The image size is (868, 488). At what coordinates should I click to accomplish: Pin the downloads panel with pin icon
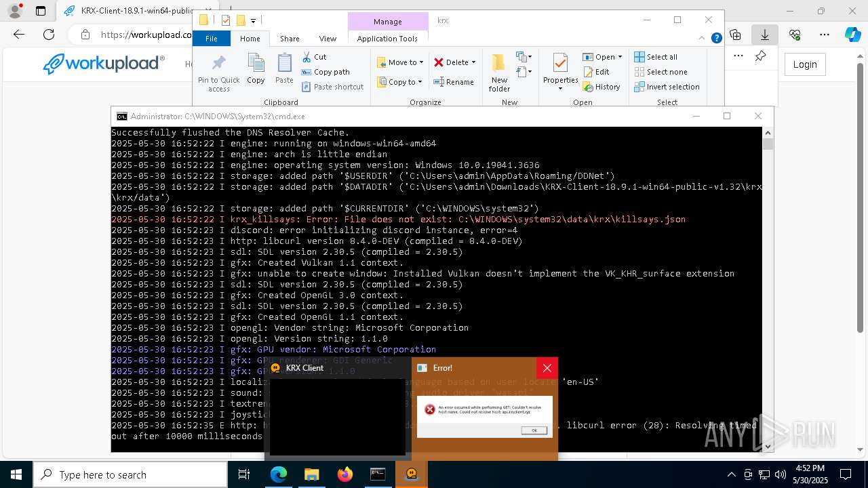pos(760,56)
